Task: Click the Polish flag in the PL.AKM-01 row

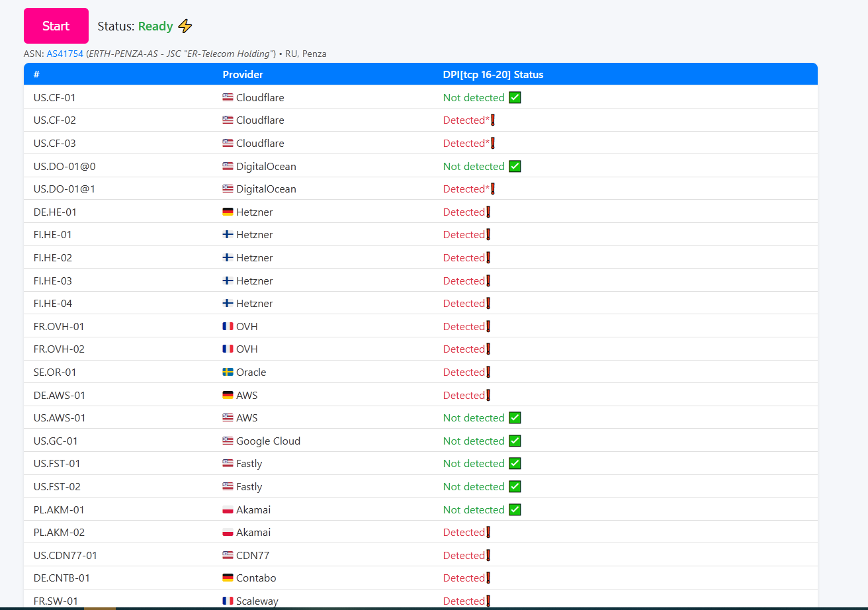Action: click(228, 509)
